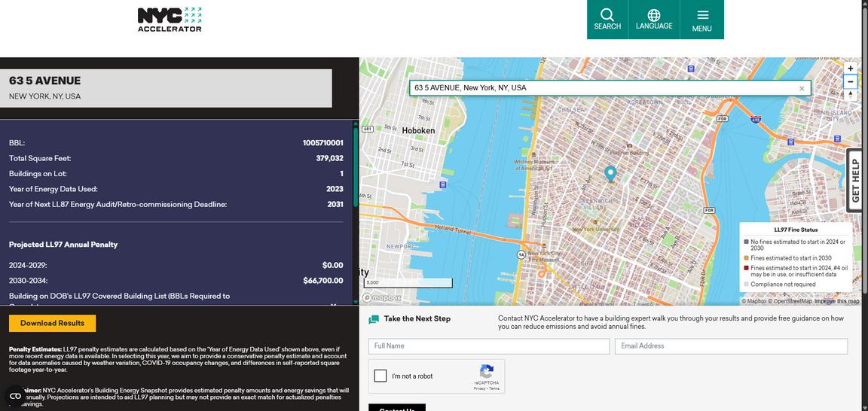Check the I'm not a robot checkbox

(x=381, y=376)
